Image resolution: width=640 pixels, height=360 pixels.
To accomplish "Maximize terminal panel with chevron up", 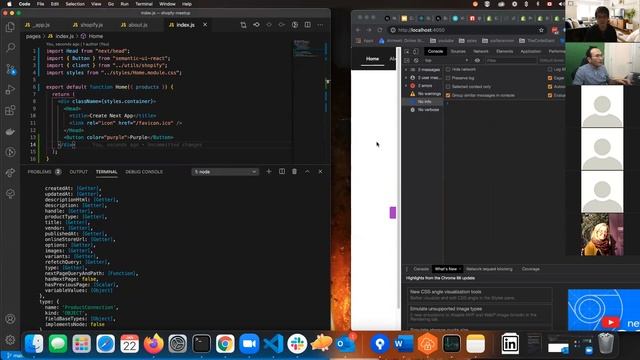I will (307, 171).
